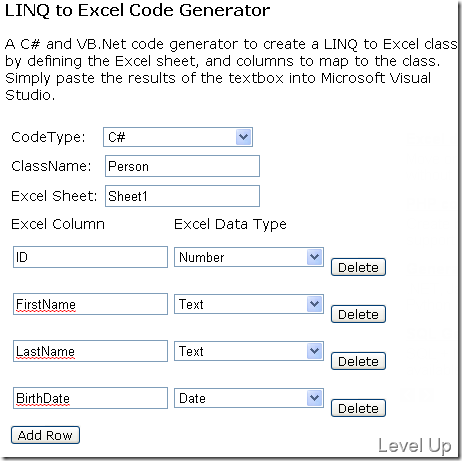Click the Excel Sheet field containing Sheet1
Screen dimensions: 462x461
[x=182, y=196]
